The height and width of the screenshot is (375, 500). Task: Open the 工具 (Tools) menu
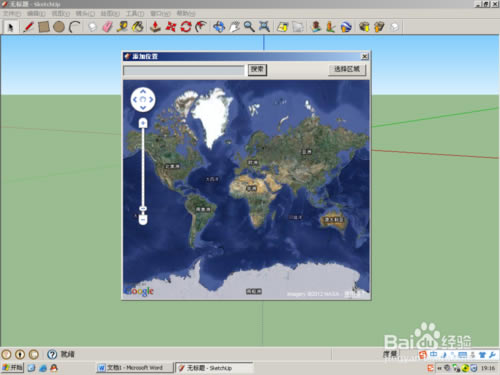pyautogui.click(x=135, y=14)
